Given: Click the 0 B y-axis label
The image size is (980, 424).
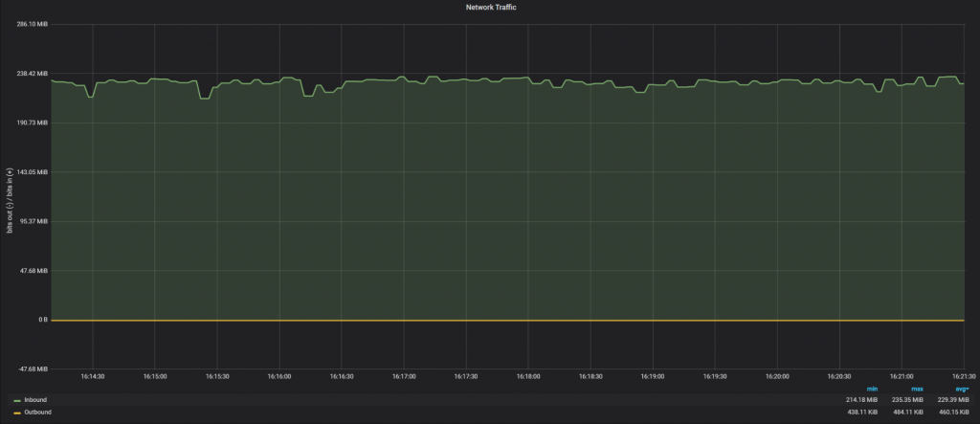Looking at the screenshot, I should (x=43, y=320).
